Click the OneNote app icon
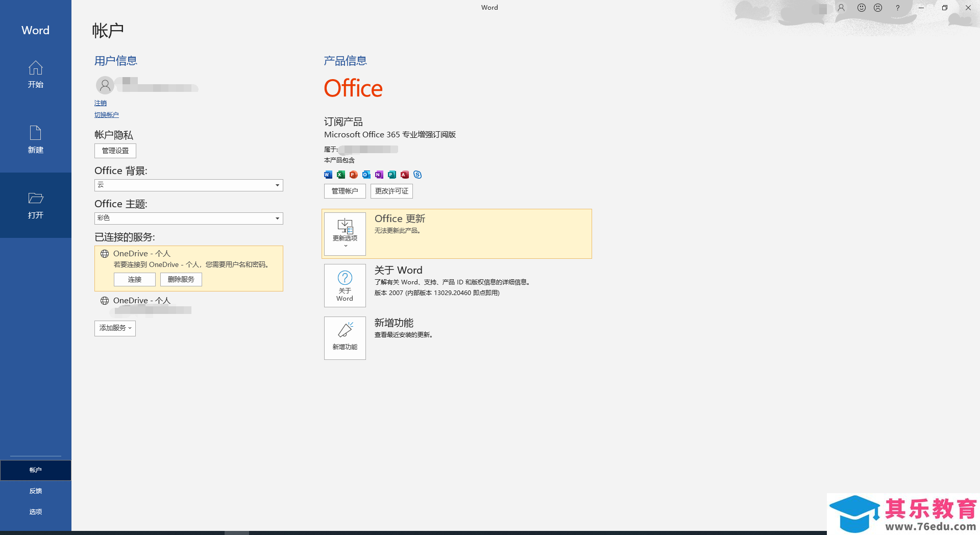Image resolution: width=980 pixels, height=535 pixels. click(379, 175)
